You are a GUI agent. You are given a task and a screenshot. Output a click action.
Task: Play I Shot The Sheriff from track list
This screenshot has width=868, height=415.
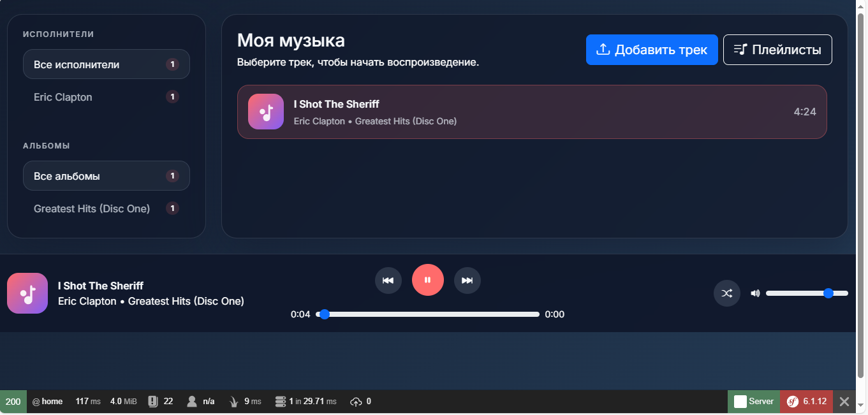coord(532,112)
